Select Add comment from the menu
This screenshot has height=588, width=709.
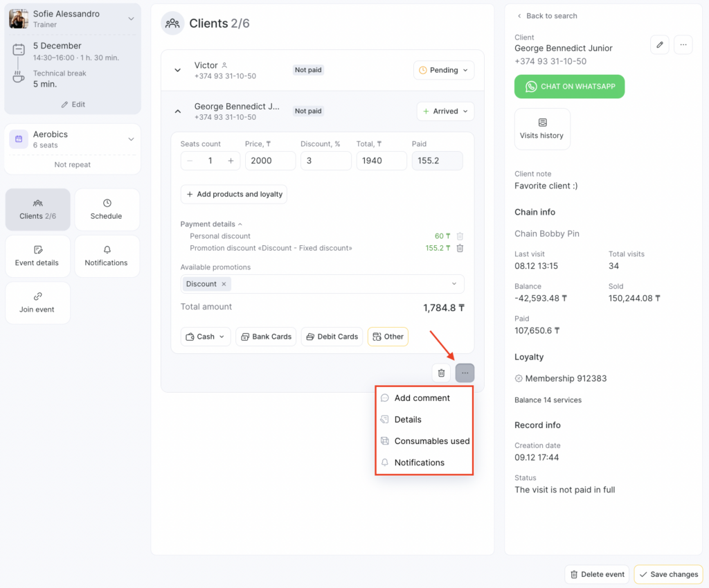click(422, 398)
